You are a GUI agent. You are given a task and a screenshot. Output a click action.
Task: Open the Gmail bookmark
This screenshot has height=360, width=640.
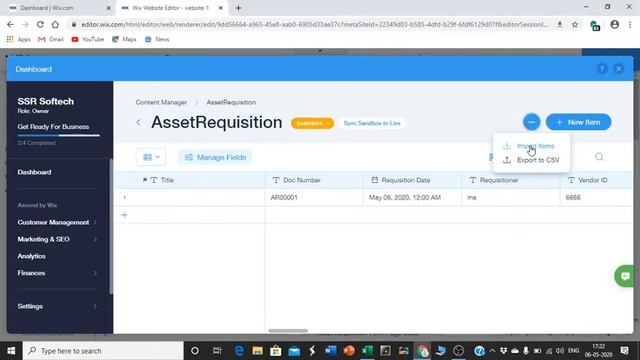click(51, 39)
